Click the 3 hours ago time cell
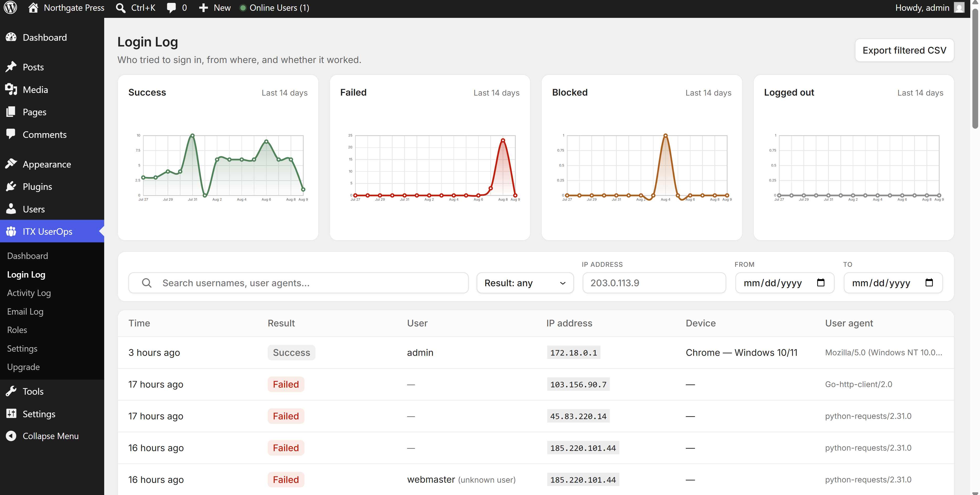Viewport: 980px width, 495px height. (x=154, y=353)
